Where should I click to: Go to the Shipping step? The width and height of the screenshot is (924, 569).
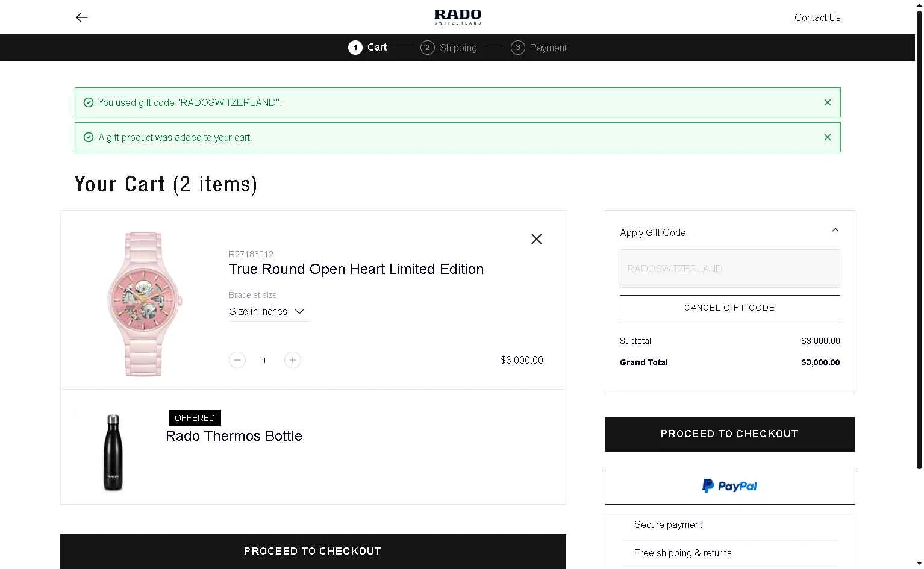449,48
